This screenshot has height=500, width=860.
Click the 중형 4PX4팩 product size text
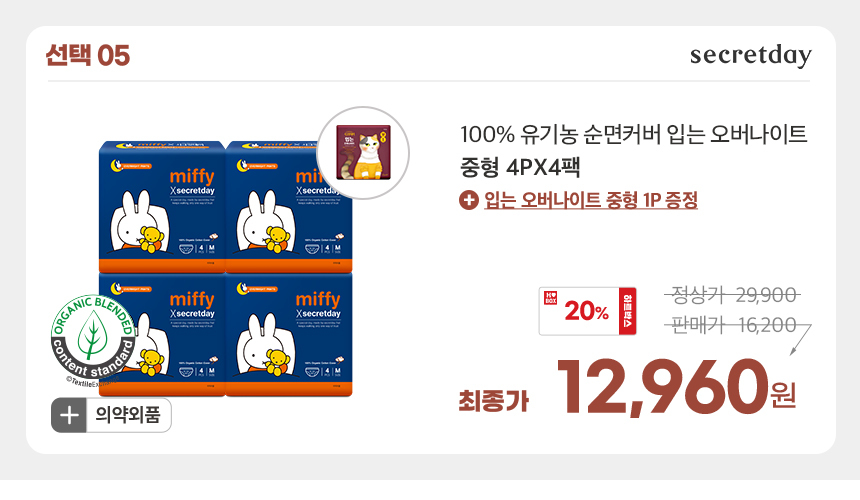pyautogui.click(x=520, y=167)
